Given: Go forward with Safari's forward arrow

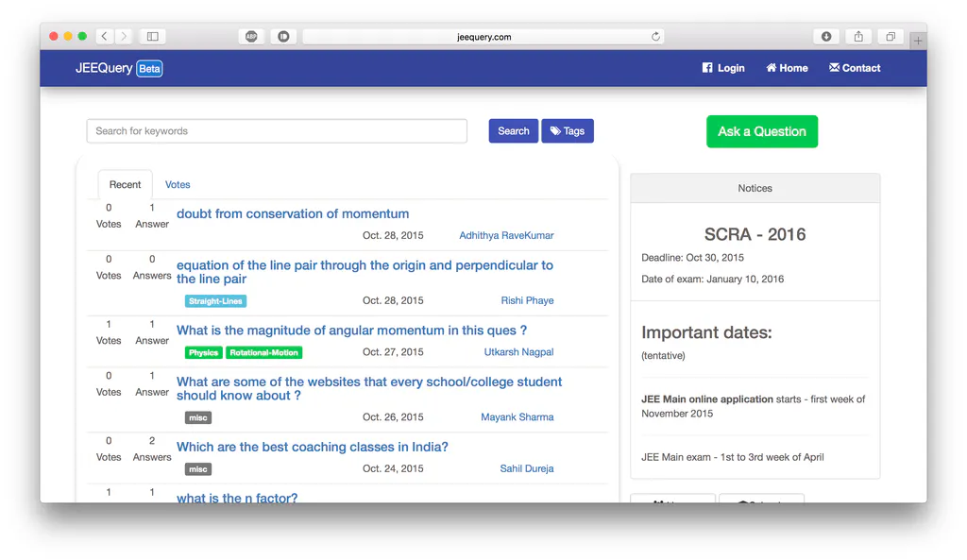Looking at the screenshot, I should 124,37.
